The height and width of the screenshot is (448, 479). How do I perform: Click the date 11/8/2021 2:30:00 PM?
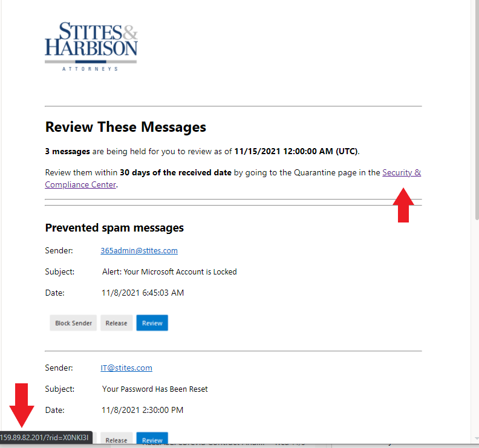pos(142,411)
